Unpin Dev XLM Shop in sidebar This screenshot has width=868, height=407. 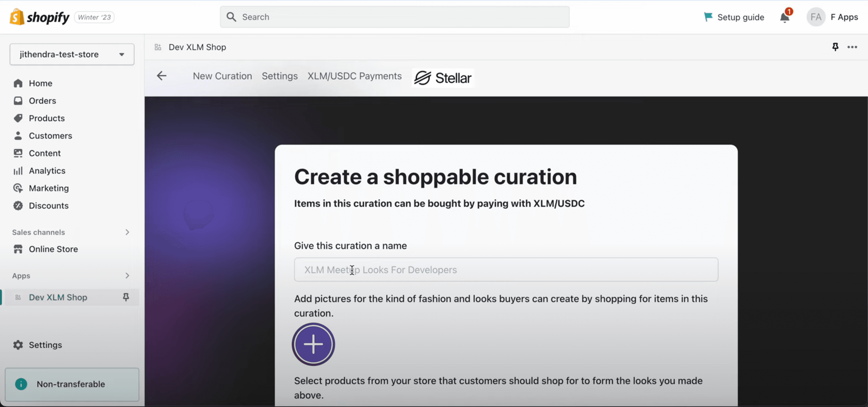pyautogui.click(x=126, y=297)
